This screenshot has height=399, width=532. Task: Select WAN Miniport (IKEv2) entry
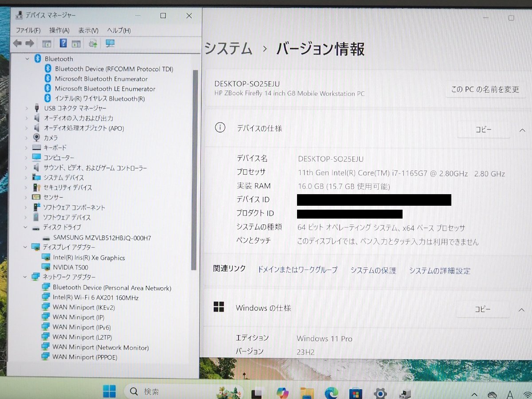click(84, 307)
